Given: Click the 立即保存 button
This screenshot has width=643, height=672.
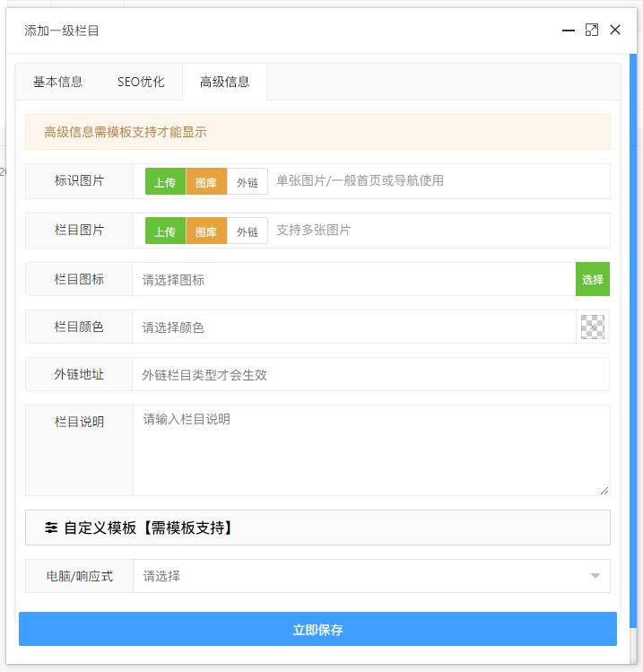Looking at the screenshot, I should click(x=317, y=630).
